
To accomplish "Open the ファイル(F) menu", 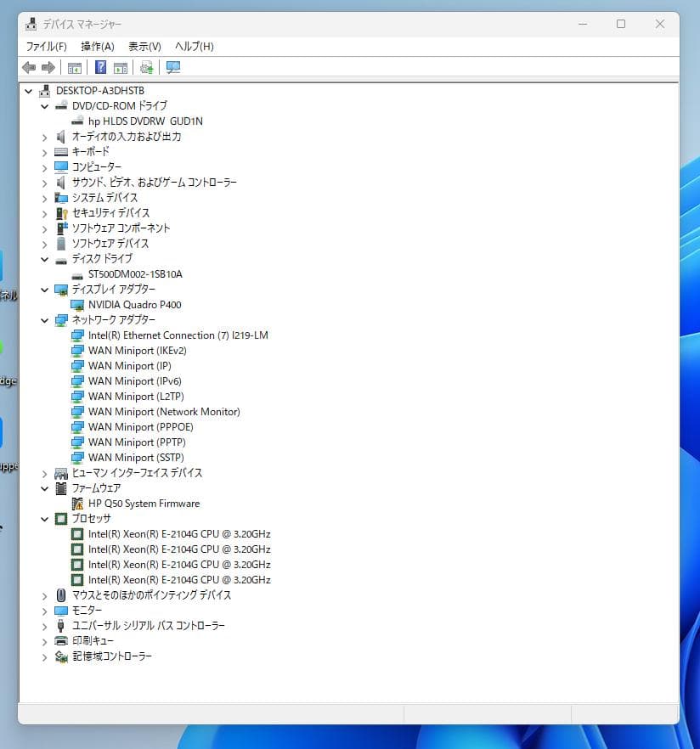I will pyautogui.click(x=47, y=47).
